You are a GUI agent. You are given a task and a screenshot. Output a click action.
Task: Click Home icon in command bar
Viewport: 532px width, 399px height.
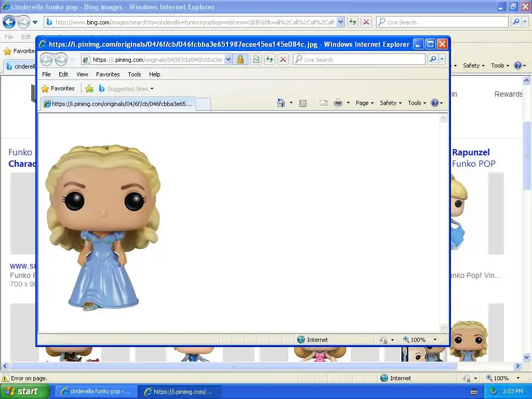281,103
